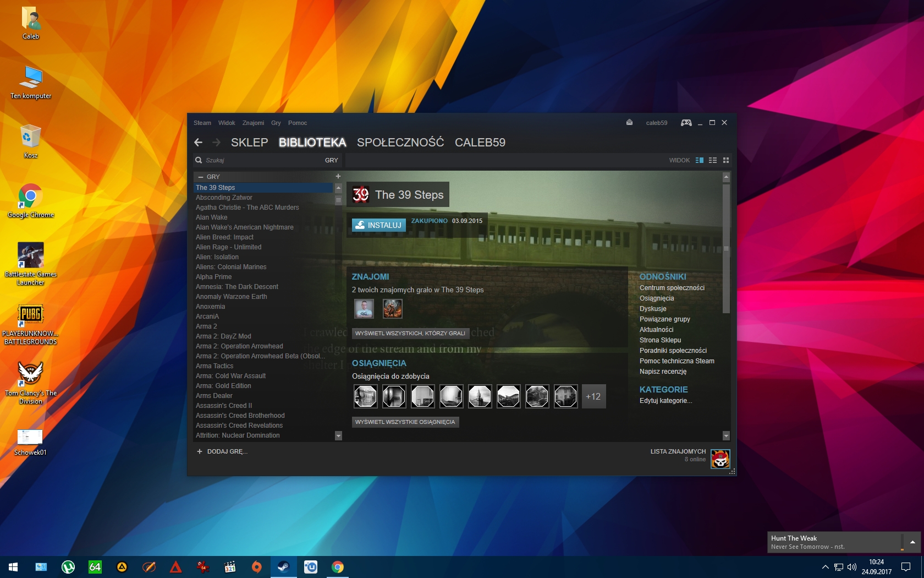The image size is (924, 578).
Task: Switch to grid view icon
Action: pos(726,160)
